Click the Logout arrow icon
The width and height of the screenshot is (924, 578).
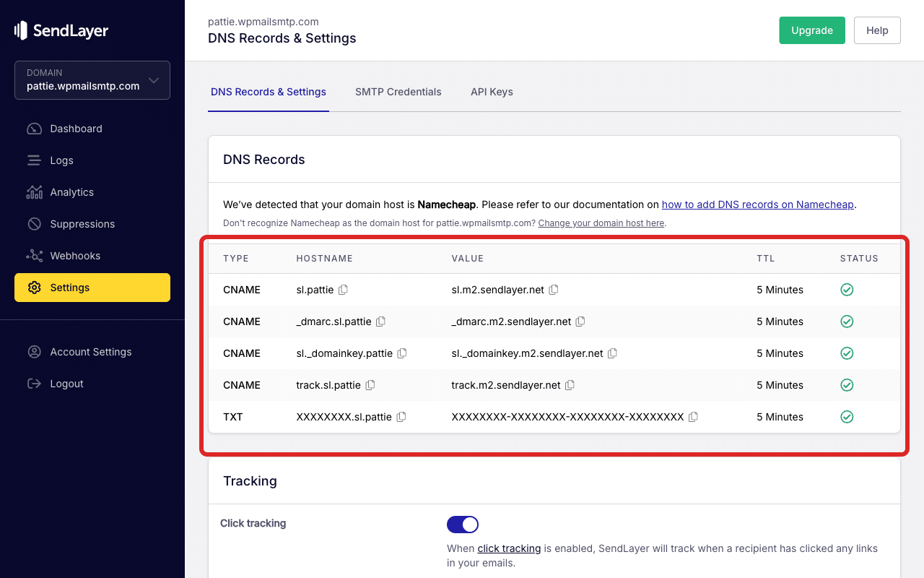coord(34,384)
